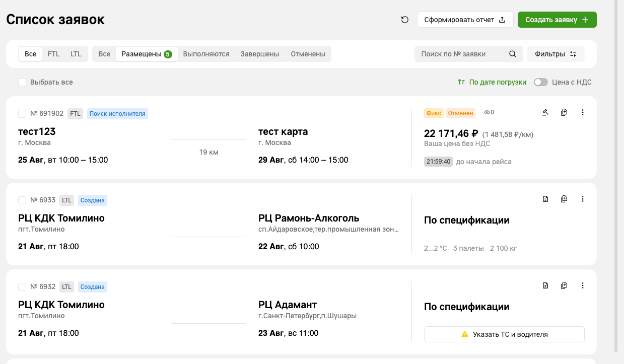This screenshot has height=364, width=624.
Task: Select the checkbox for request № 691902
Action: 22,114
